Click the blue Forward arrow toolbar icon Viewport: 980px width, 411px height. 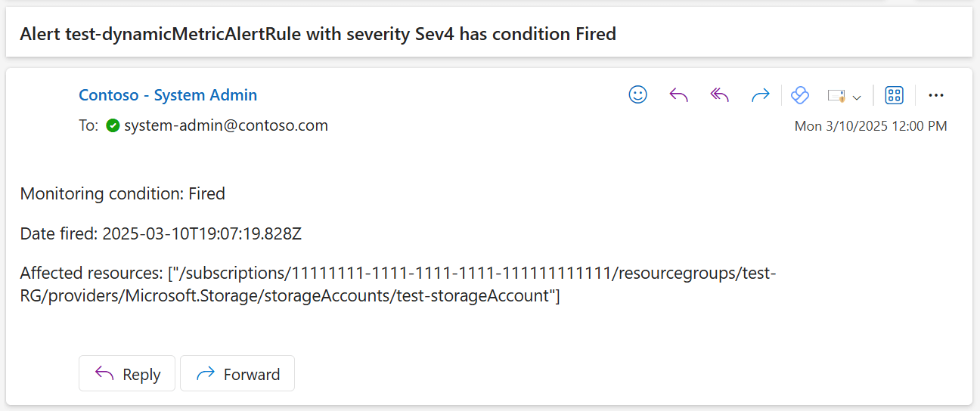[x=760, y=95]
